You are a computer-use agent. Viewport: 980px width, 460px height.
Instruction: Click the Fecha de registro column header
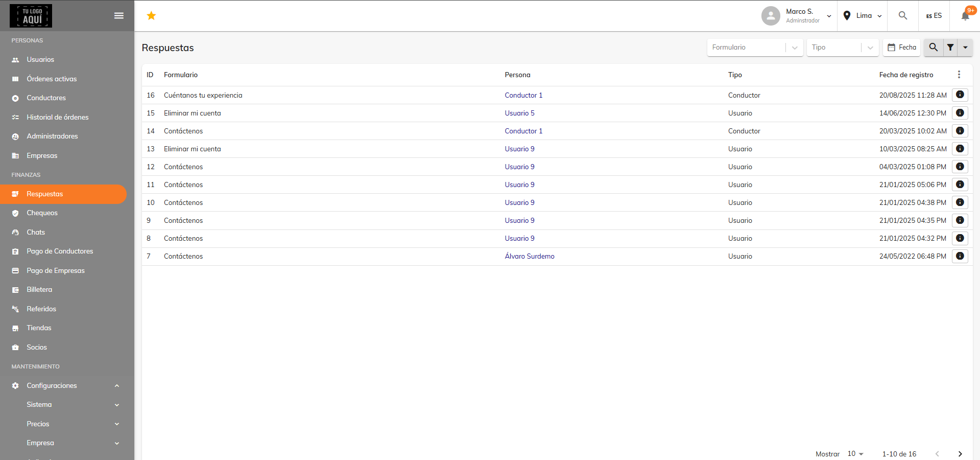[x=906, y=75]
